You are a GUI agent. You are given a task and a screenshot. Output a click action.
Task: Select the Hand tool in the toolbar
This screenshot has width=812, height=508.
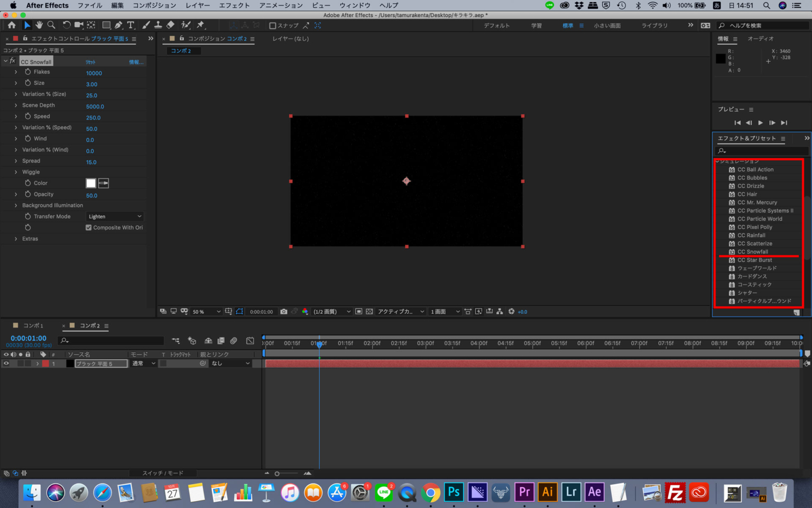[39, 24]
